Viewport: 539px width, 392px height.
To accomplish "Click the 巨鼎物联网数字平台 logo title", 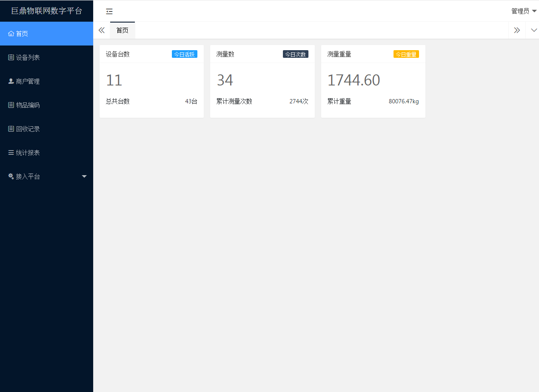I will click(46, 11).
